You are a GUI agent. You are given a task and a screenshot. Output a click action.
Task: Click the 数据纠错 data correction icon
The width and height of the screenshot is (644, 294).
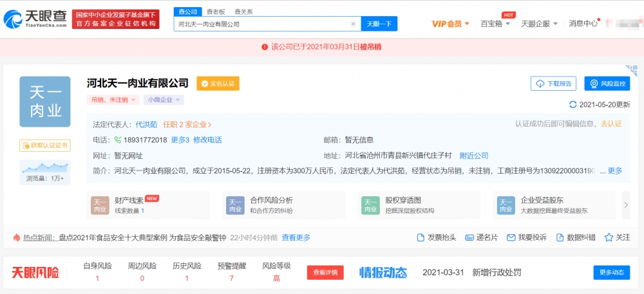tap(560, 237)
